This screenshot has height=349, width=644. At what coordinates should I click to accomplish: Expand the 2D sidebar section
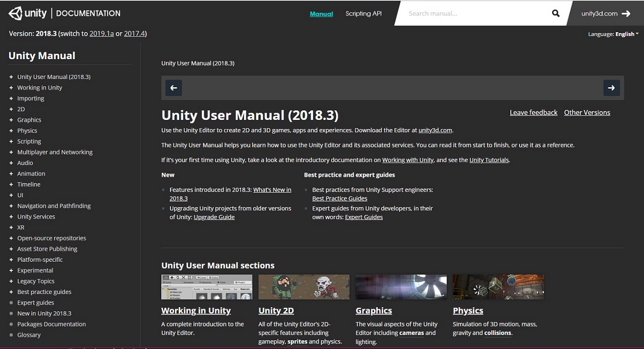(x=11, y=109)
